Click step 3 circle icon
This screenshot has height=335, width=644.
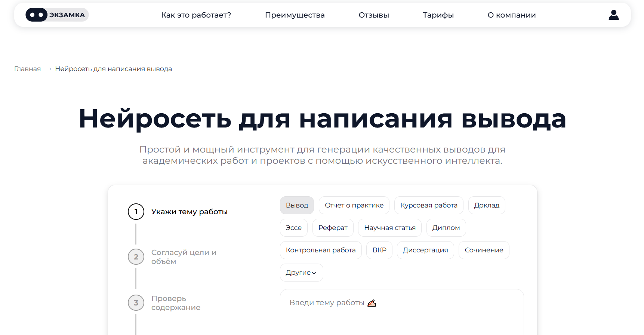[x=136, y=303]
